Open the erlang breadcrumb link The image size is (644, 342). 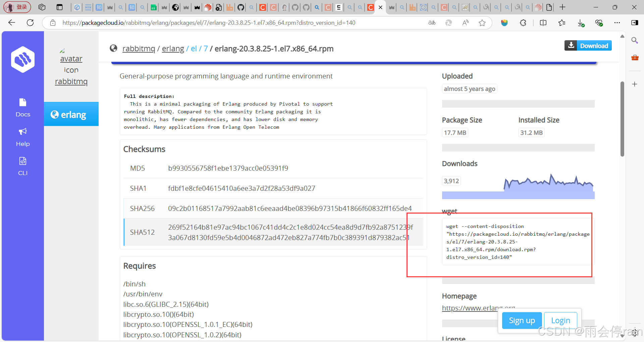173,49
